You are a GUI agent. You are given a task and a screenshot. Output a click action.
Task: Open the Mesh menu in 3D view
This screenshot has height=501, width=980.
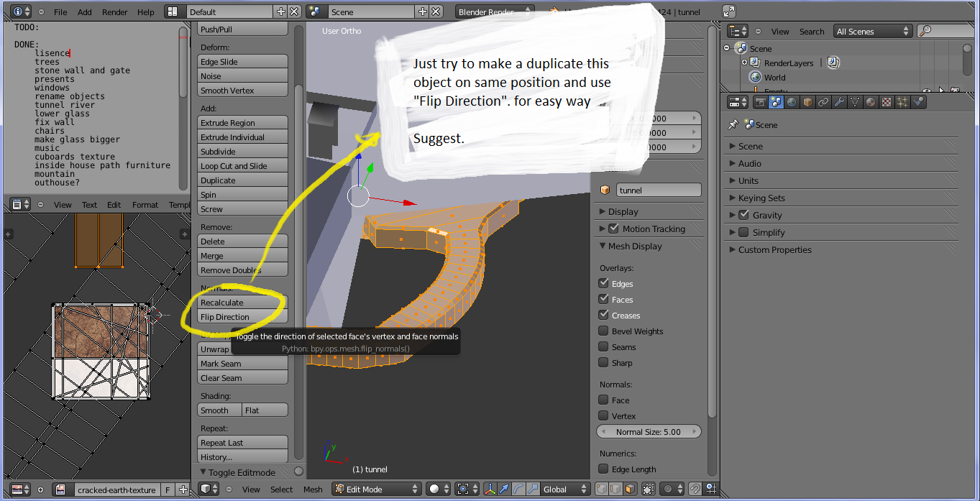pyautogui.click(x=313, y=489)
